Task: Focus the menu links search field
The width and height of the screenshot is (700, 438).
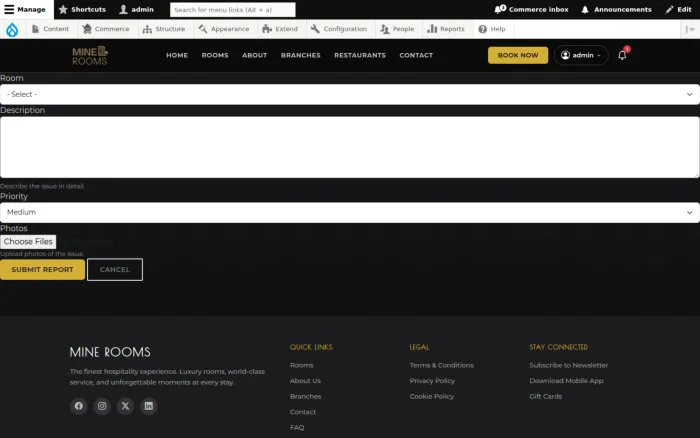Action: point(233,9)
